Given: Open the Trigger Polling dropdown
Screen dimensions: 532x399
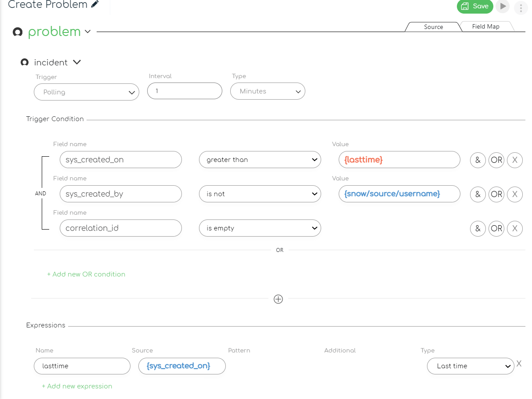Looking at the screenshot, I should point(87,92).
